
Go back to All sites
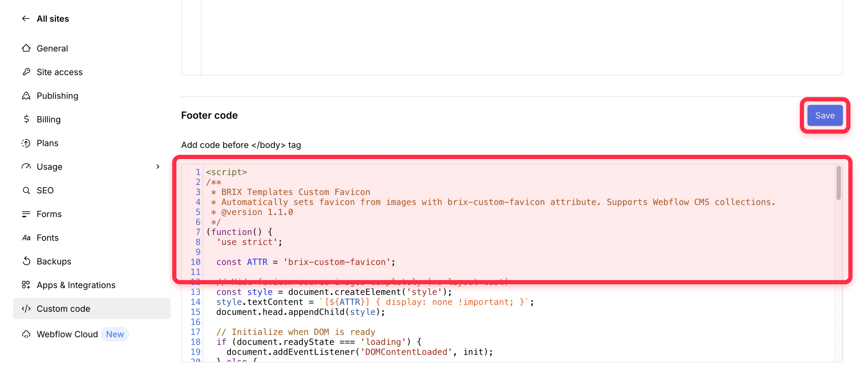pos(53,19)
